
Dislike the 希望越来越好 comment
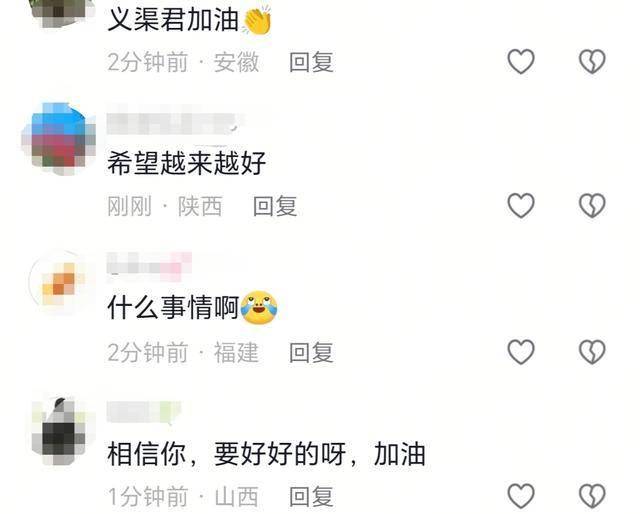(592, 205)
